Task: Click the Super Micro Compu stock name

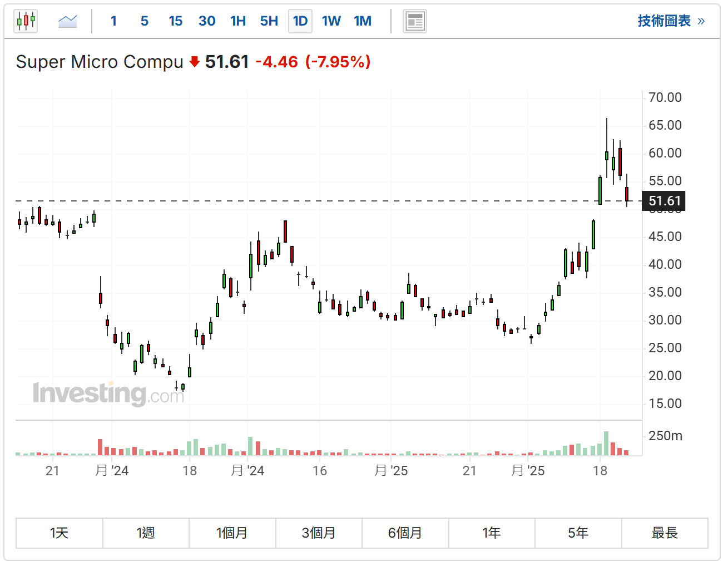Action: tap(100, 62)
